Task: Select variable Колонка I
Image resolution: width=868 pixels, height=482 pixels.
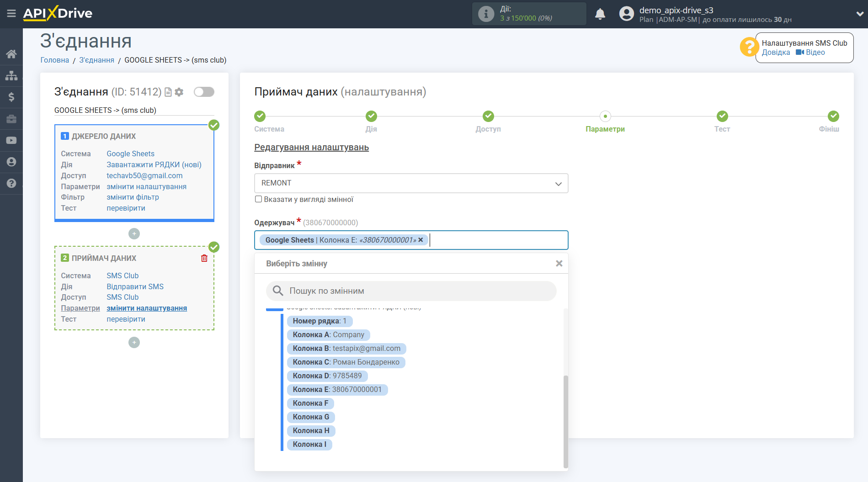Action: coord(309,445)
